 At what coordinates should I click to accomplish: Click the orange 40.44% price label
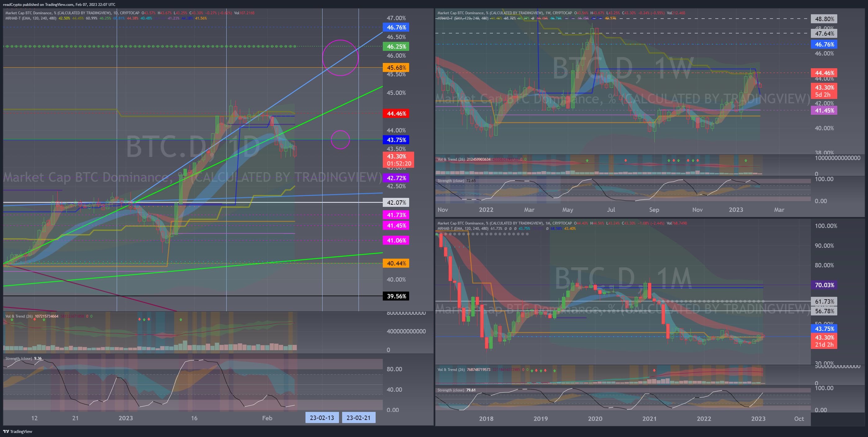coord(396,263)
